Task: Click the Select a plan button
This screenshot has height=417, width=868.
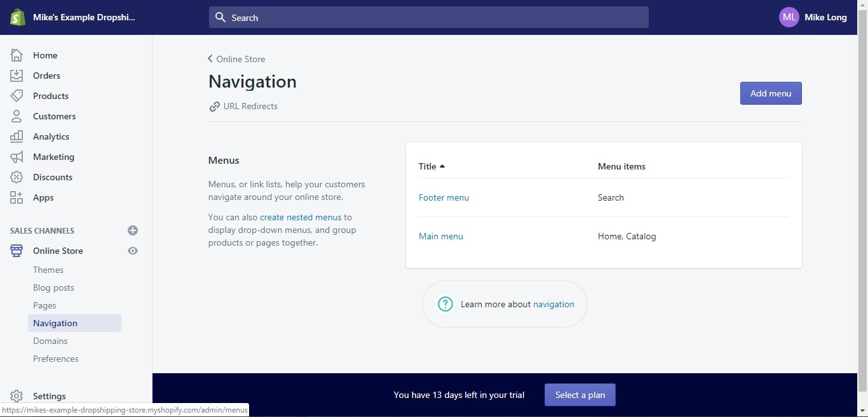Action: (580, 395)
